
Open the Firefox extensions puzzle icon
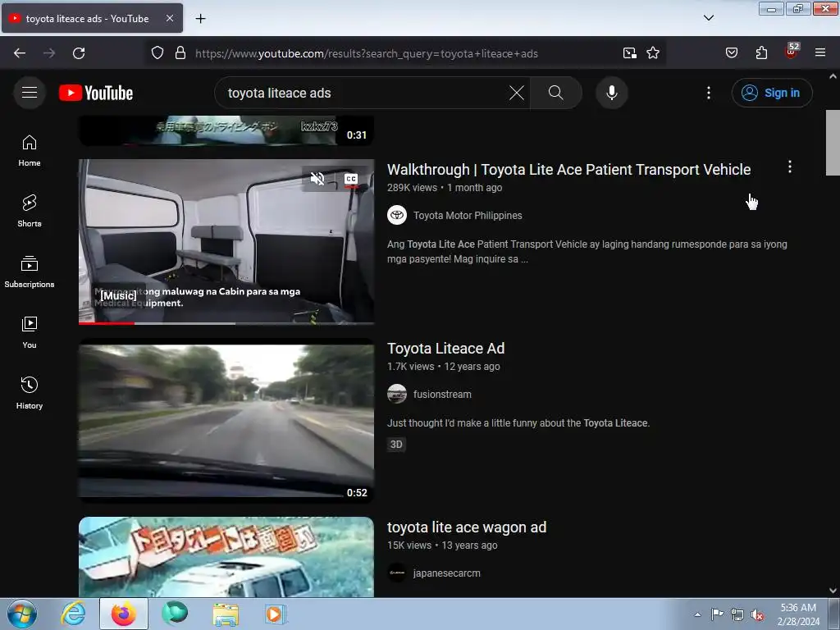pos(761,53)
